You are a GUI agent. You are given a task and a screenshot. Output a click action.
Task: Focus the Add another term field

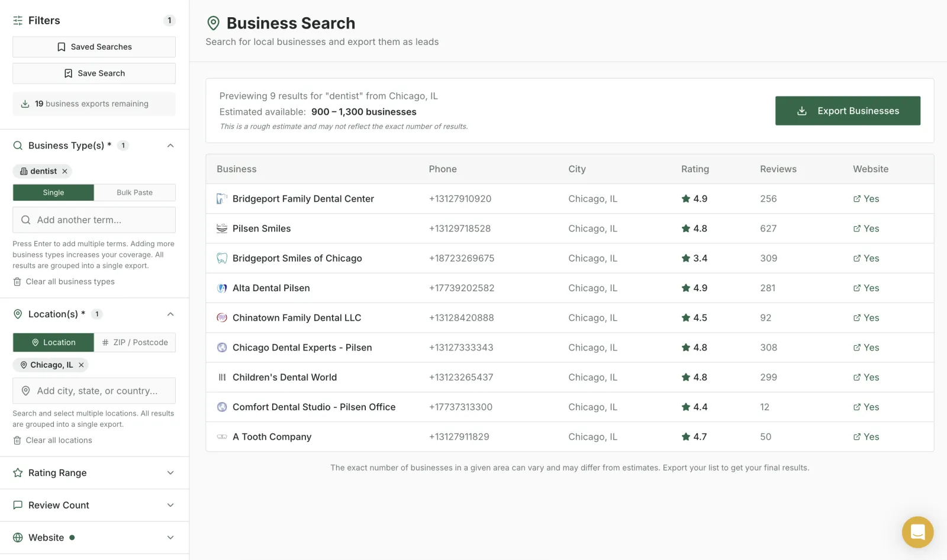tap(94, 220)
